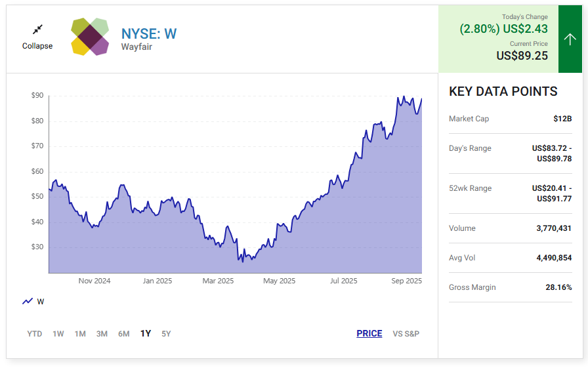Open the NYSE: W ticker link
The image size is (588, 368).
click(149, 33)
